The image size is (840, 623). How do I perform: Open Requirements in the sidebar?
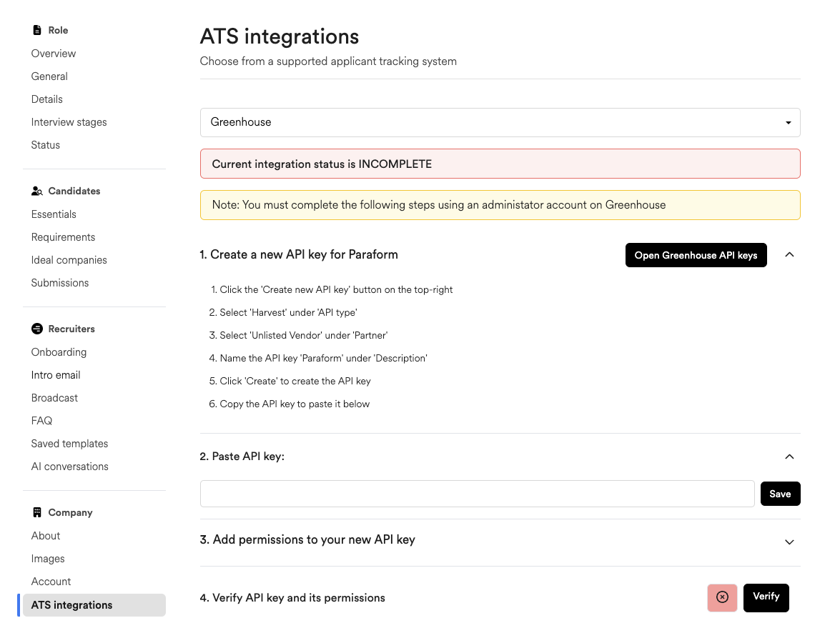point(63,237)
